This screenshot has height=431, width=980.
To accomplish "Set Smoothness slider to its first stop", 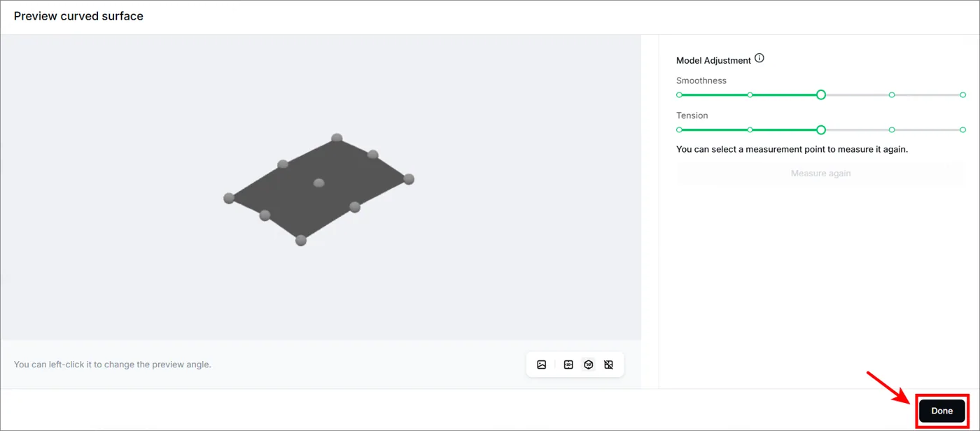I will 679,94.
